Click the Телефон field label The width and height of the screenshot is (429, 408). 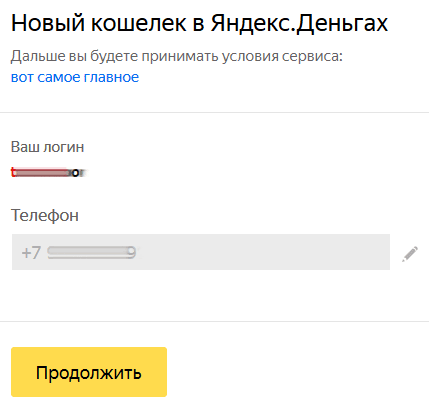(x=45, y=215)
